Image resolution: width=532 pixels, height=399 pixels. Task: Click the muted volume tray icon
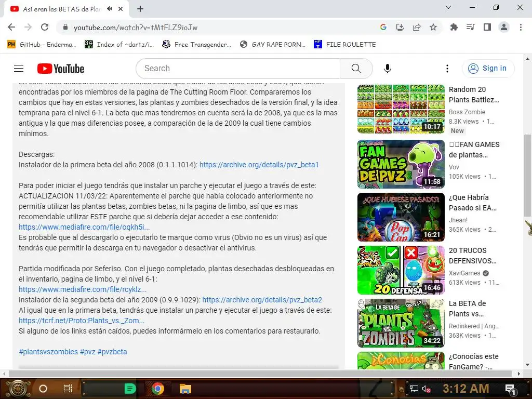coord(426,389)
